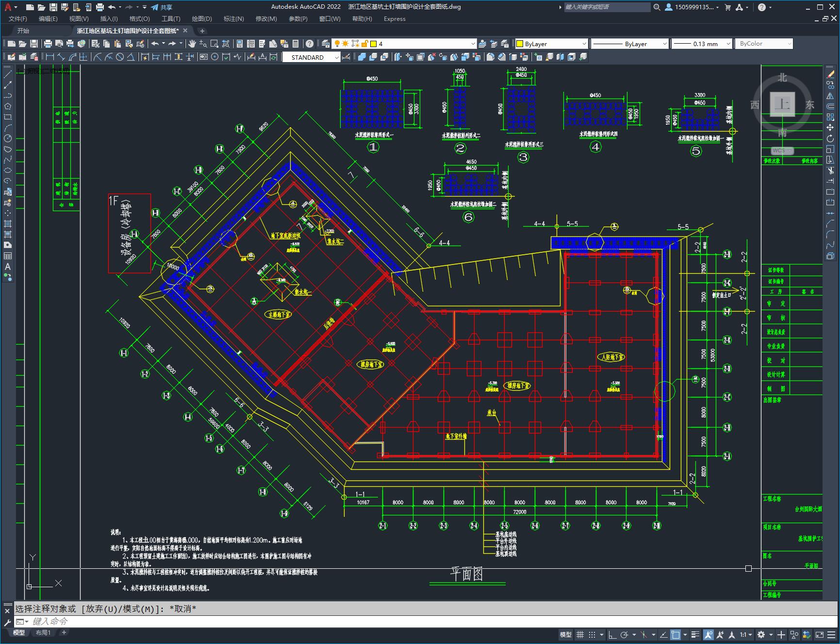This screenshot has width=840, height=644.
Task: Select the Multiline Text A tool
Action: [x=8, y=266]
